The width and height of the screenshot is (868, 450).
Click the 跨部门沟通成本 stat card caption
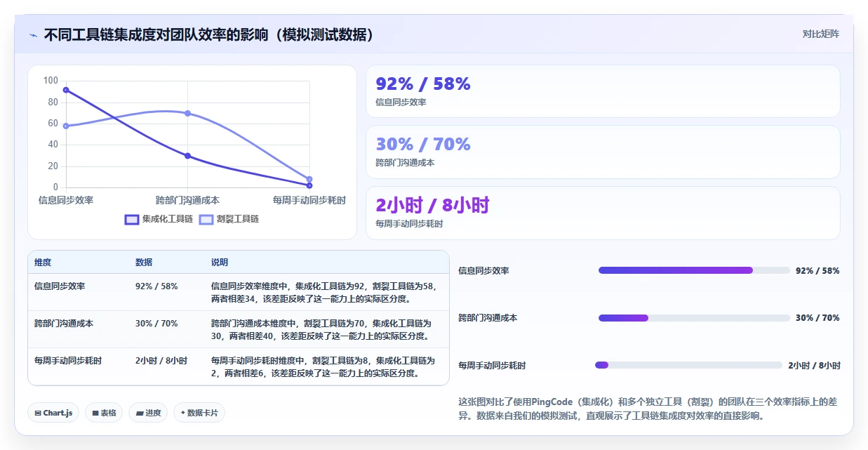click(406, 163)
